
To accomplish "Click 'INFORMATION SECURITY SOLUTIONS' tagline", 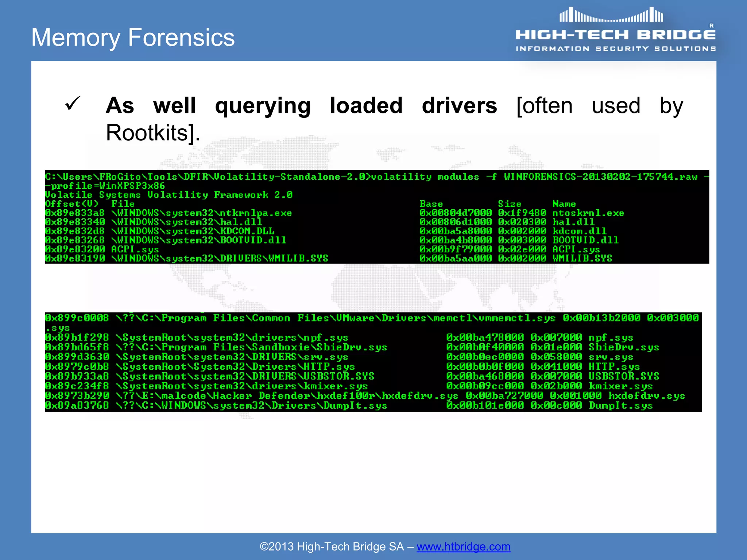I will [x=616, y=48].
